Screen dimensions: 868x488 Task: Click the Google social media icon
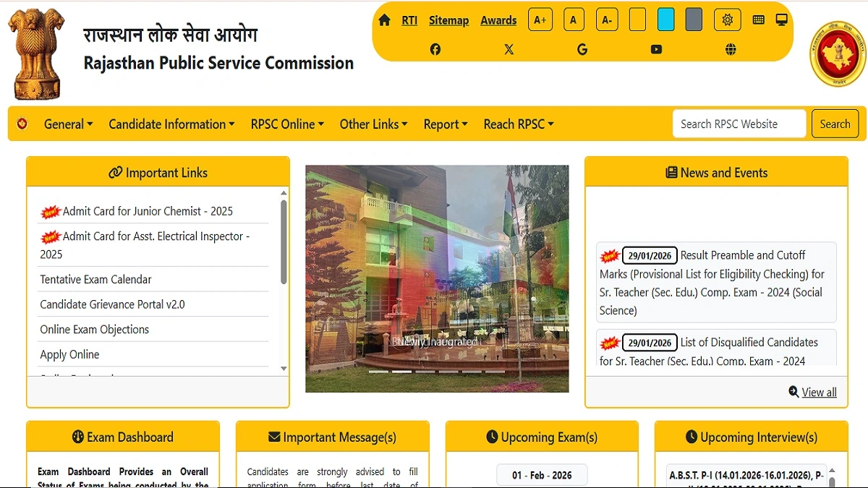[582, 48]
